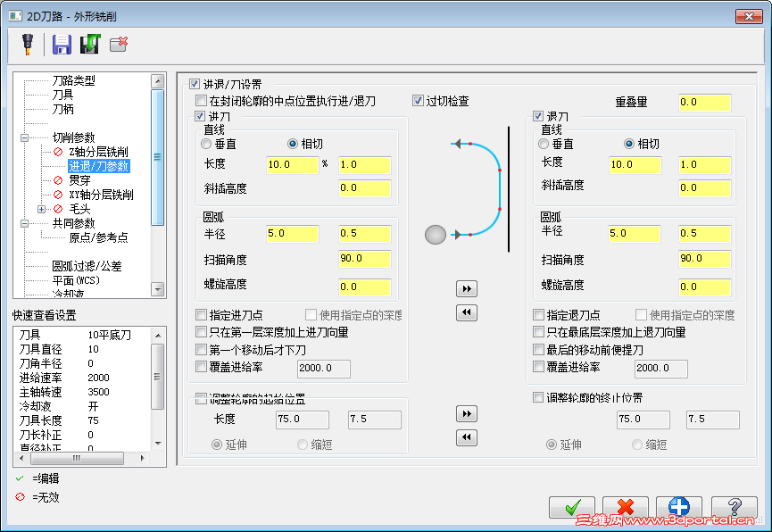
Task: Click tree panel scroll down arrow
Action: 158,289
